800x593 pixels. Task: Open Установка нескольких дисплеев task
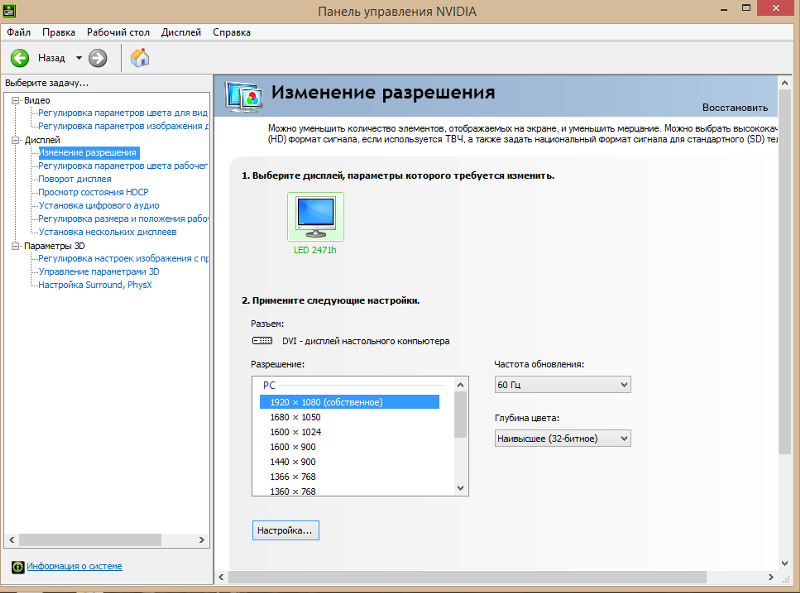(108, 232)
